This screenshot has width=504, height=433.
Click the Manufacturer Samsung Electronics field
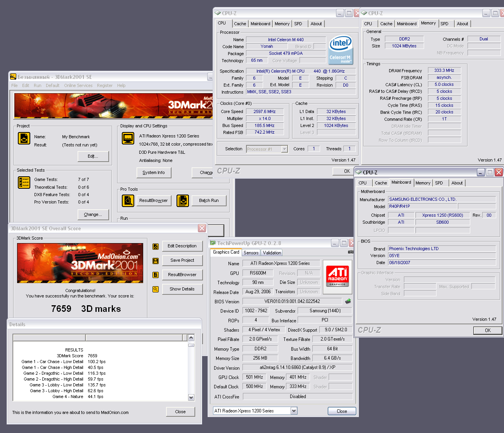click(x=442, y=199)
